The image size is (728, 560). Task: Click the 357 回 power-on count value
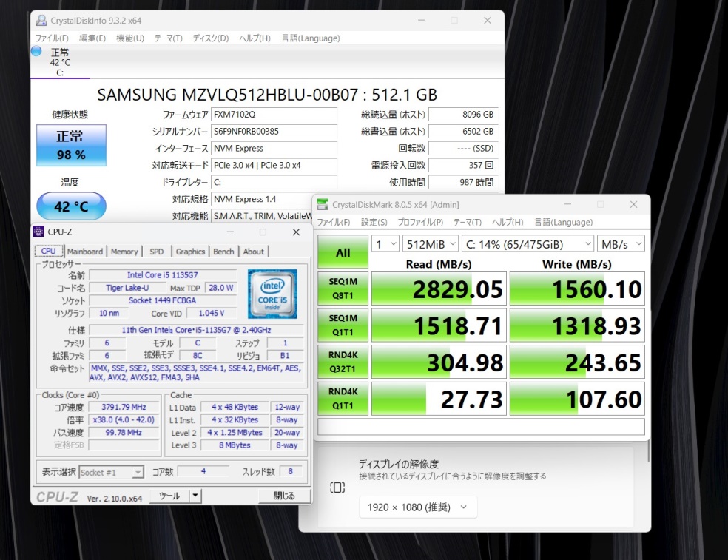click(463, 165)
